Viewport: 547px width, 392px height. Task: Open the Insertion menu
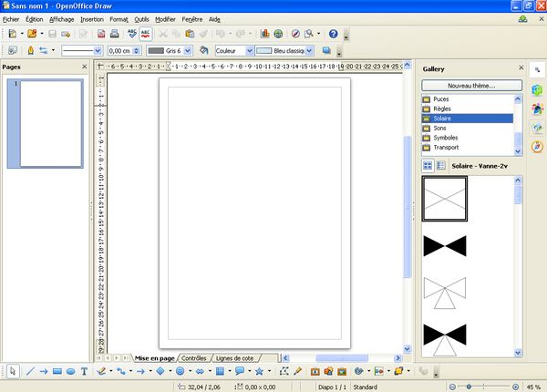(92, 19)
